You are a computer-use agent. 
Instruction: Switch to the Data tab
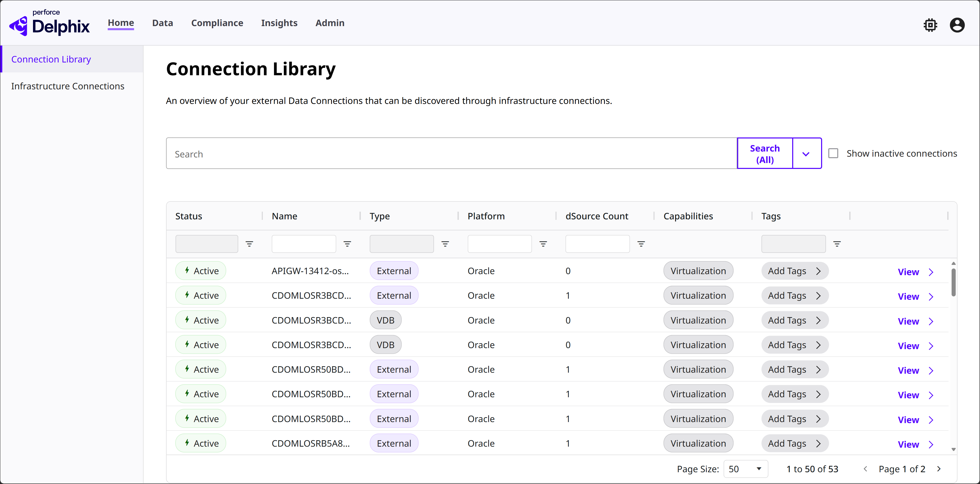[162, 23]
